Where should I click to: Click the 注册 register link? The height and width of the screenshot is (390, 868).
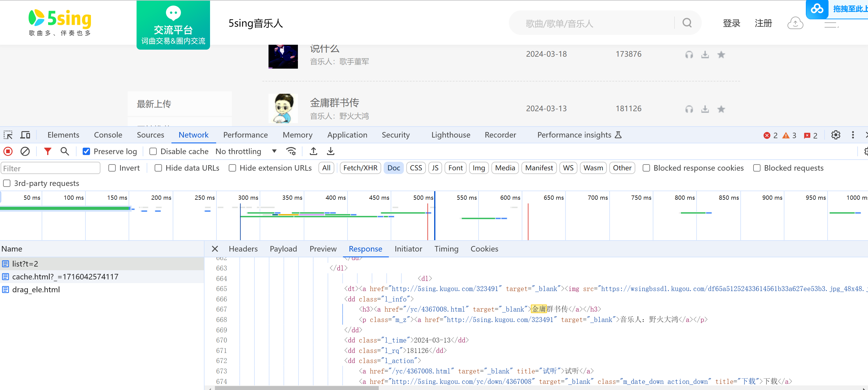pyautogui.click(x=763, y=23)
